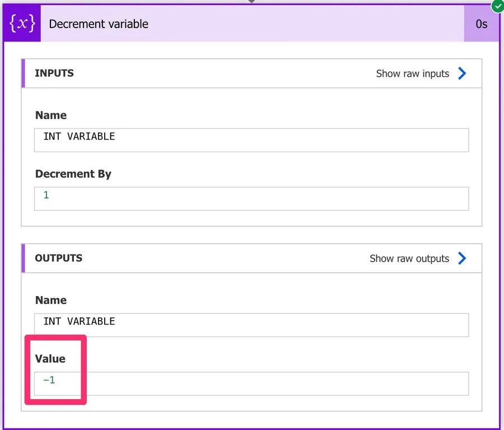Click the connector arrow above the action card

click(x=251, y=2)
